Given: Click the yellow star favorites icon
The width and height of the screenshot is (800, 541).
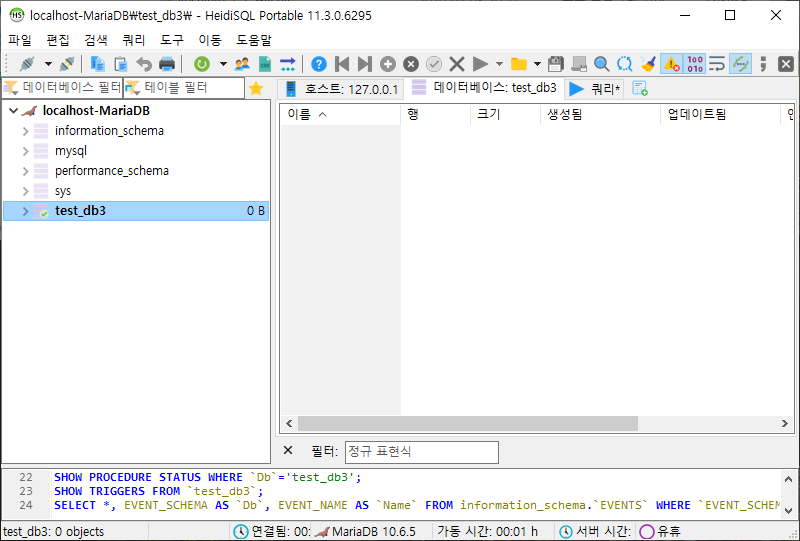Looking at the screenshot, I should 256,88.
